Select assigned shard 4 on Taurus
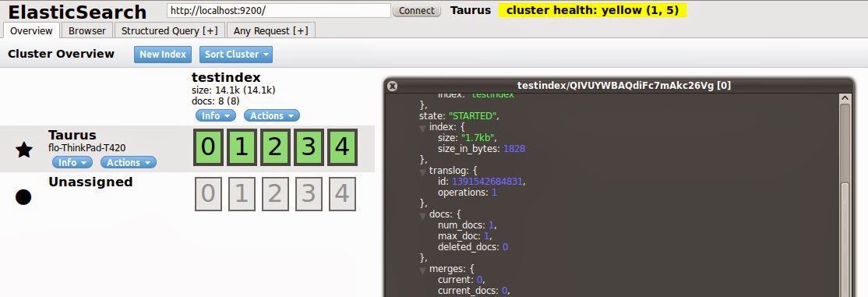868x297 pixels. coord(342,147)
